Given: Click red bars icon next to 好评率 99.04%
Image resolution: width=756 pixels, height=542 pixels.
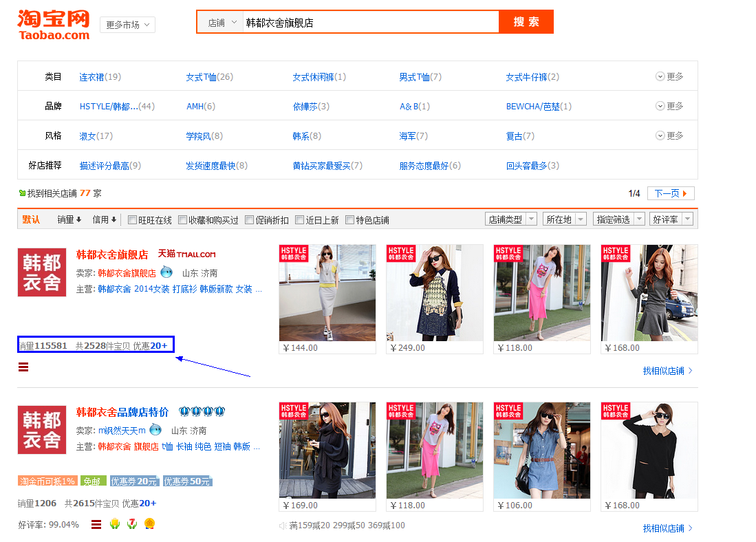Looking at the screenshot, I should [96, 524].
